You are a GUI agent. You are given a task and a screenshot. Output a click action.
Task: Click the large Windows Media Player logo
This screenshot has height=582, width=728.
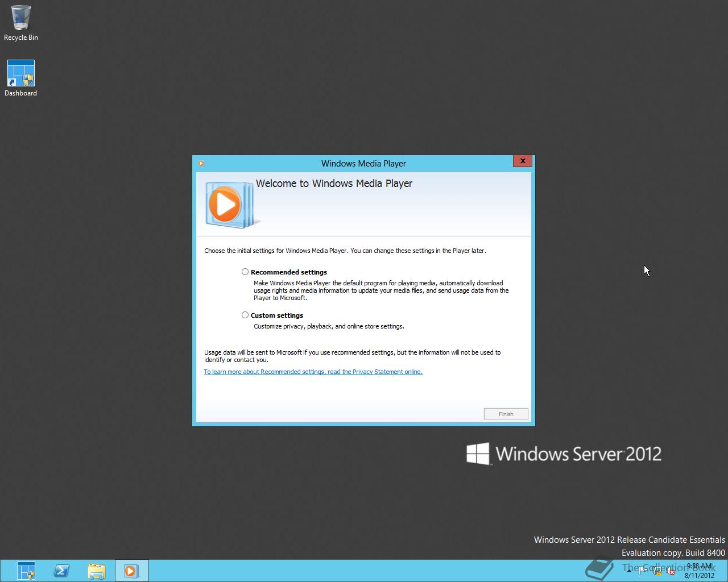(232, 205)
